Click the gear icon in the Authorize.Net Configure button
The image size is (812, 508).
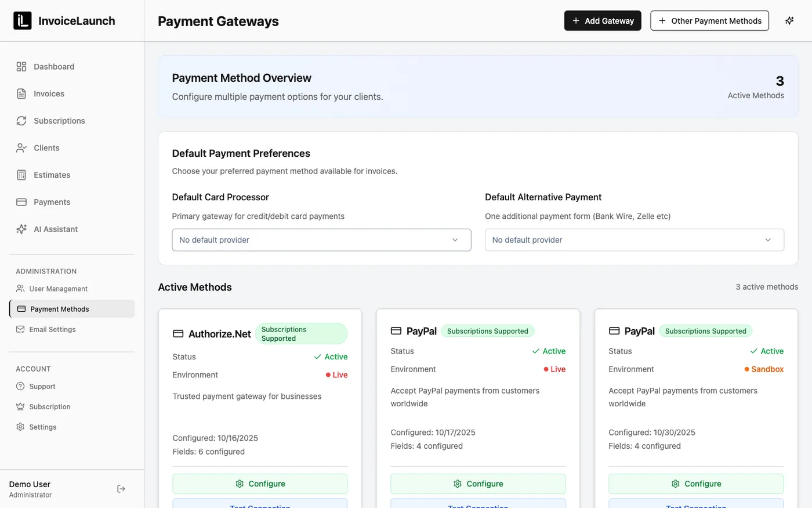[x=240, y=484]
